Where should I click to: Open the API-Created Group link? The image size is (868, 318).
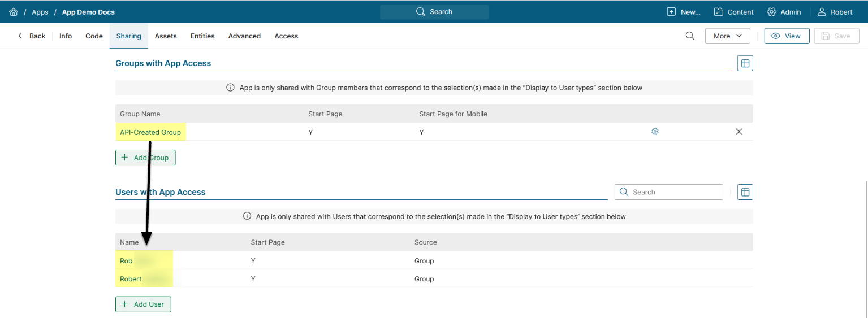click(150, 132)
